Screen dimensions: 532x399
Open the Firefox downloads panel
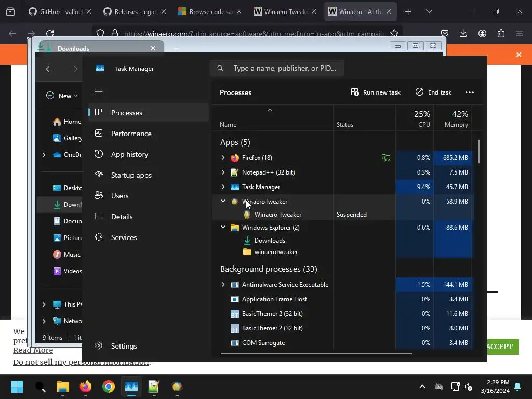click(x=463, y=33)
